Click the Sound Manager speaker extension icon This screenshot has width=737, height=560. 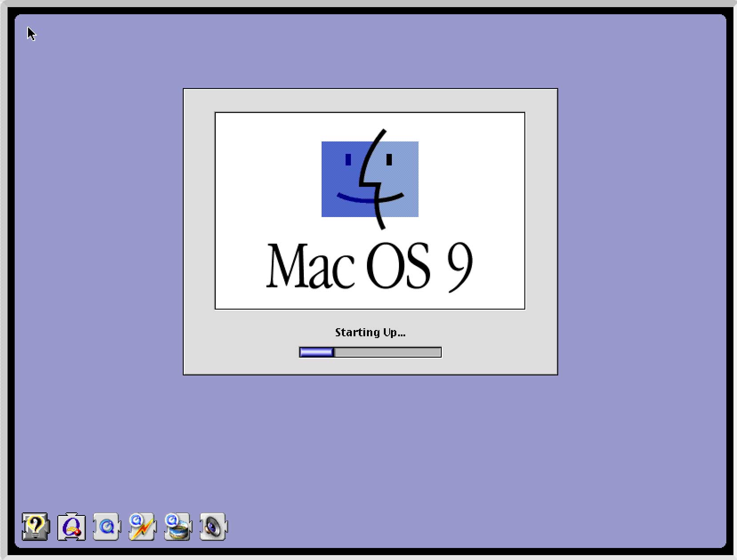pos(213,527)
